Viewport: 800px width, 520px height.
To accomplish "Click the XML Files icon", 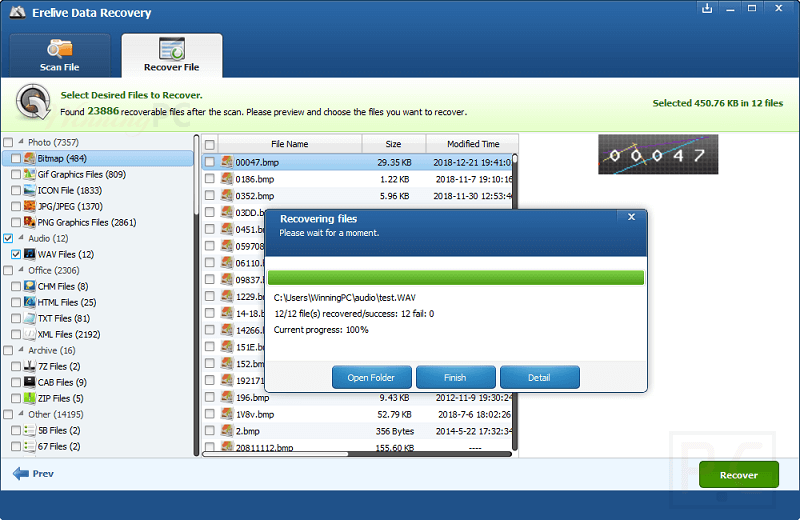I will coord(30,334).
